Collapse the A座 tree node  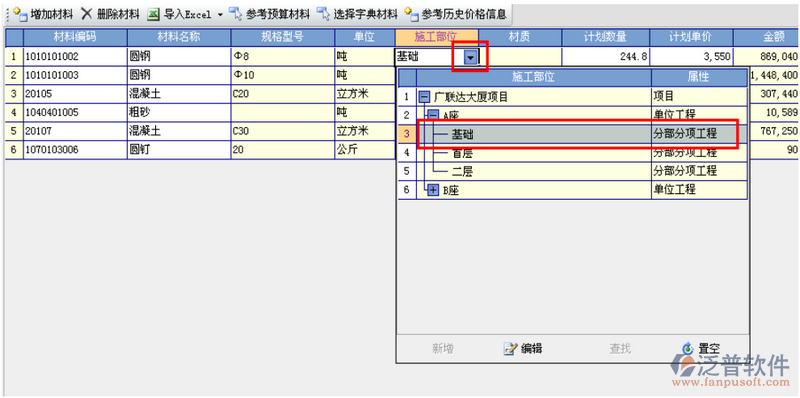point(433,115)
